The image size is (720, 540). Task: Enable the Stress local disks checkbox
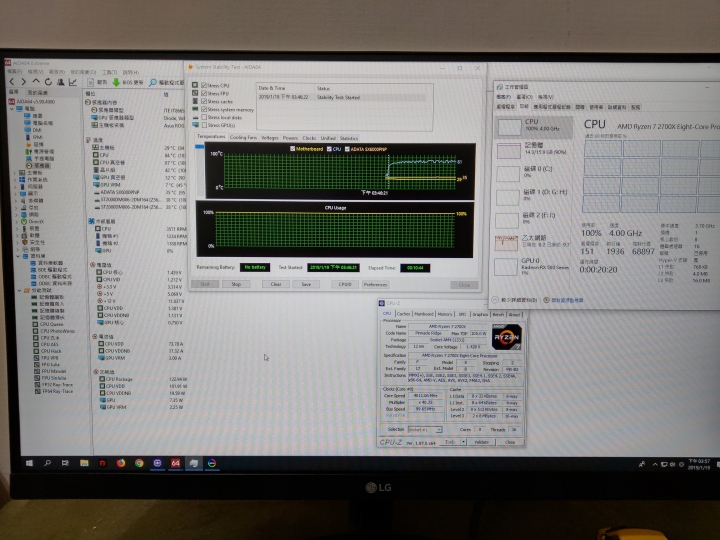click(204, 117)
